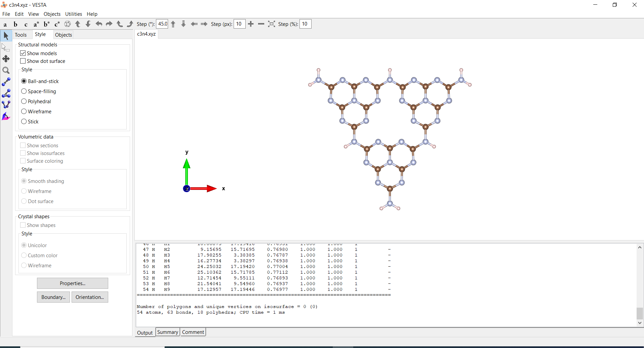Enable the Show dot surface checkbox

23,61
